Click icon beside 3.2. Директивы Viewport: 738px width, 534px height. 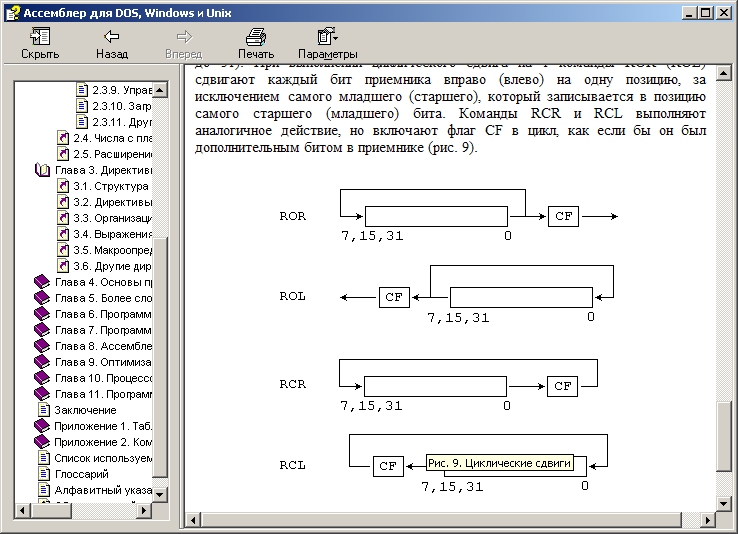[x=63, y=202]
